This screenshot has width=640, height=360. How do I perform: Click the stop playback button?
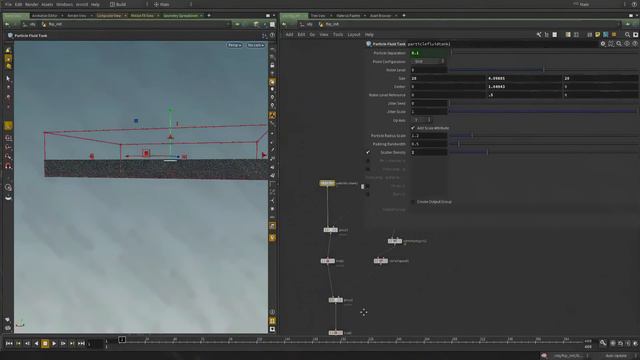click(45, 344)
